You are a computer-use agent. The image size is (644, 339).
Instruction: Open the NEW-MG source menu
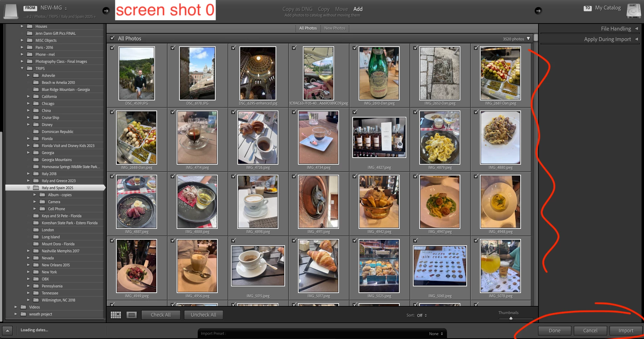point(54,8)
